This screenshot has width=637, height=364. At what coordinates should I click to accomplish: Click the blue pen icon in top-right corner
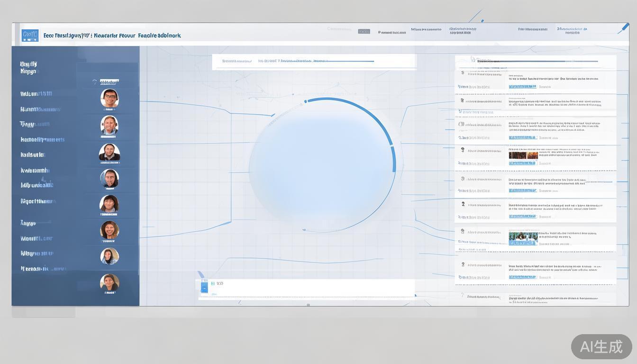point(623,28)
